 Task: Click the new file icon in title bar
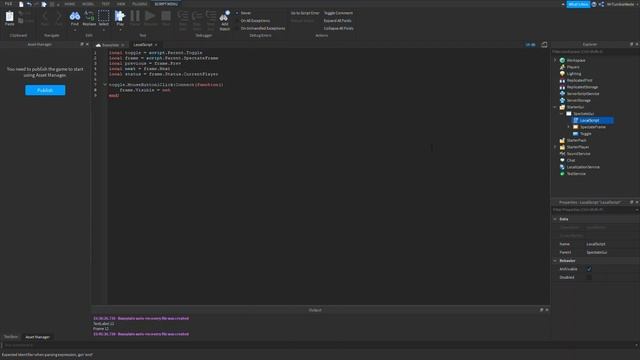coord(21,4)
